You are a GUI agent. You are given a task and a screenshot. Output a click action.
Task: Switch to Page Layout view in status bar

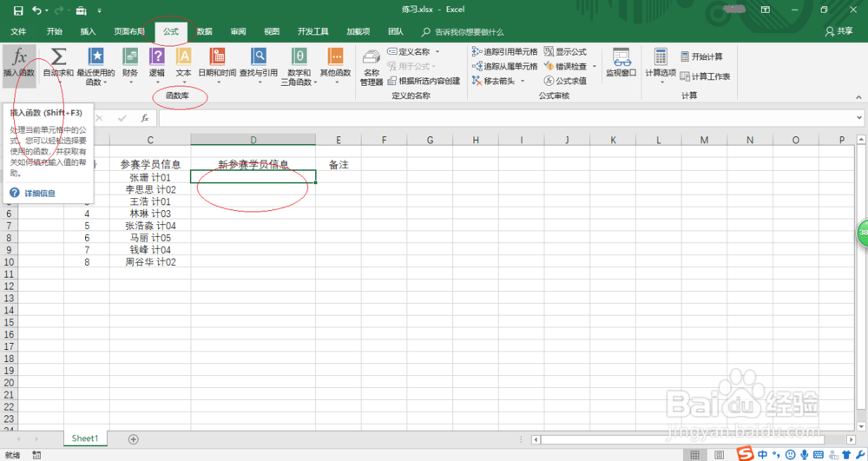tap(719, 455)
